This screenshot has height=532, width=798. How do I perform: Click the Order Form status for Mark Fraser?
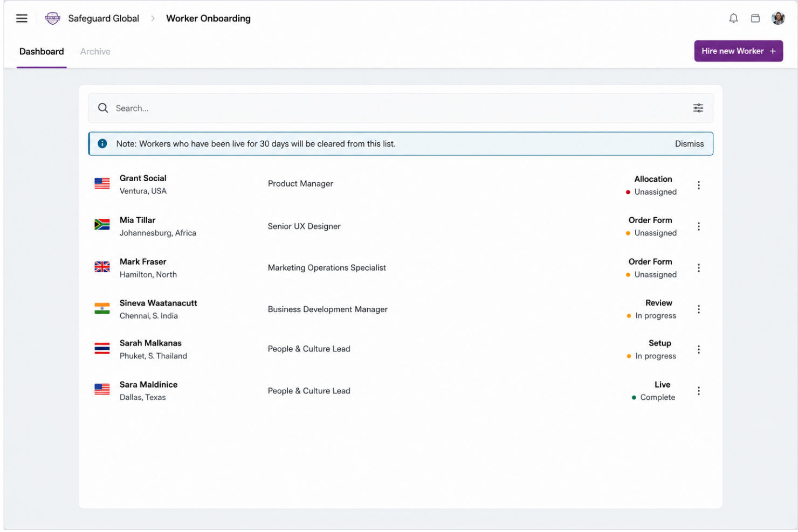[650, 261]
